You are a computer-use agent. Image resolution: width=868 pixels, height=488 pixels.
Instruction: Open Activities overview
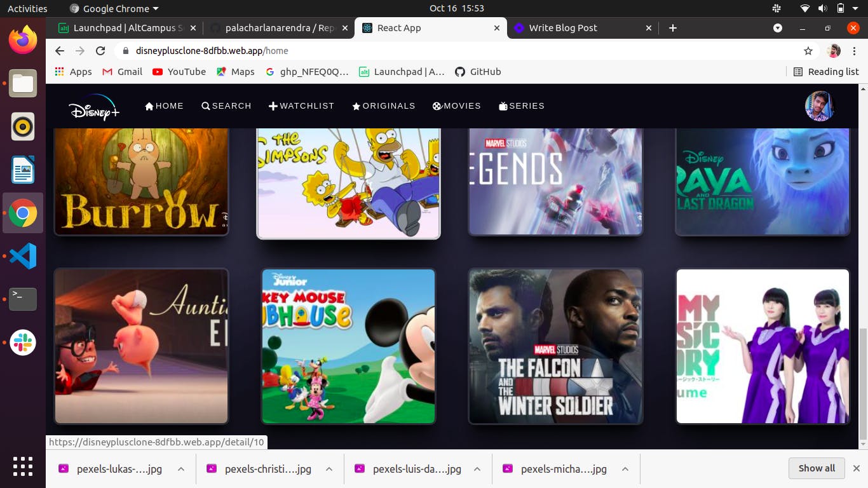coord(27,9)
